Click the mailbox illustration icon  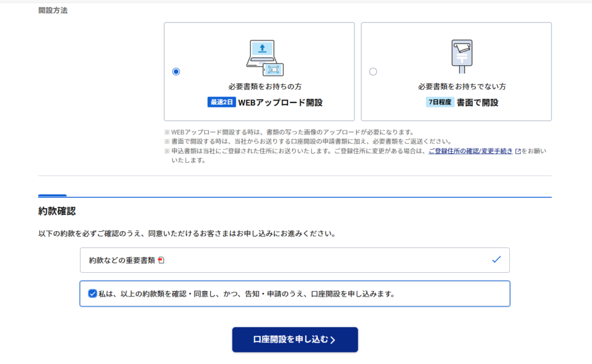[461, 56]
